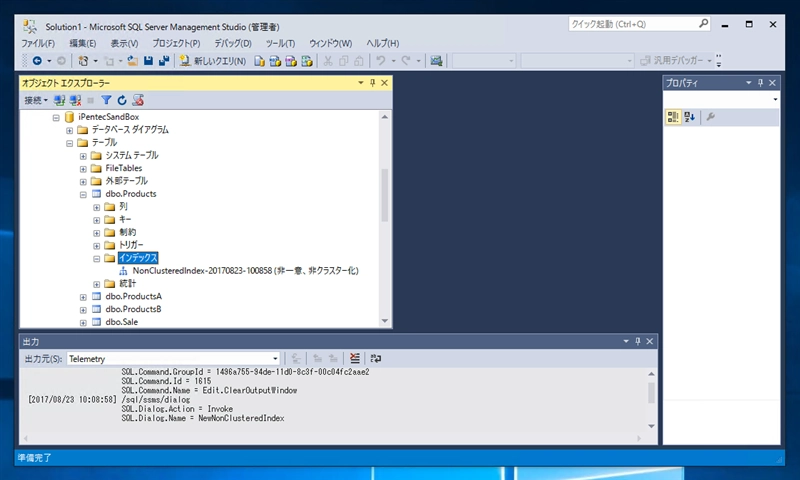Click the Undo arrow icon
The width and height of the screenshot is (800, 480).
tap(381, 61)
